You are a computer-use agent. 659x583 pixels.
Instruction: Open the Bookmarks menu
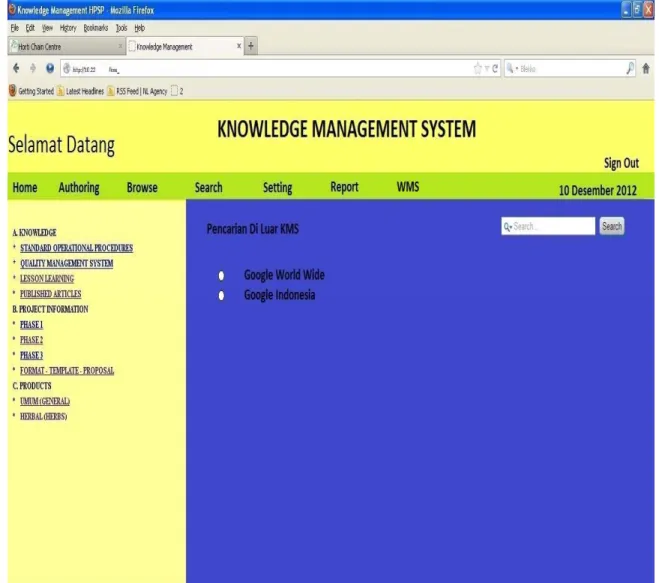point(96,28)
